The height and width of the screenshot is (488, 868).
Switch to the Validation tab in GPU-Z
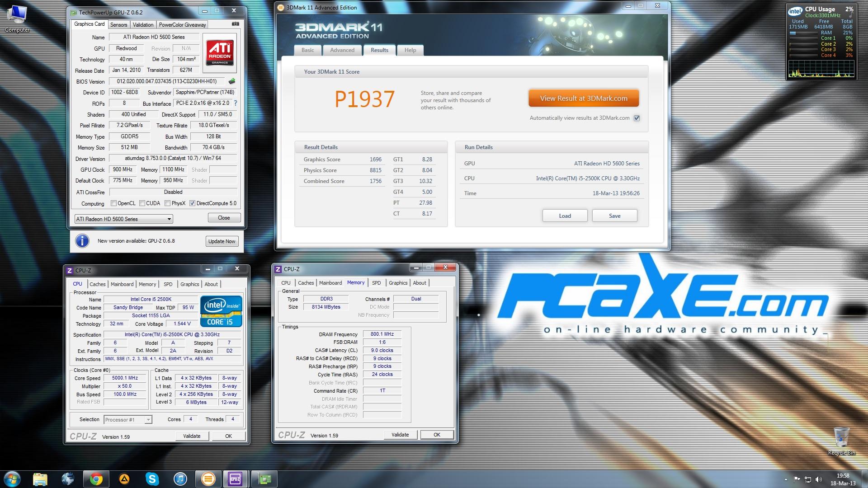coord(143,25)
